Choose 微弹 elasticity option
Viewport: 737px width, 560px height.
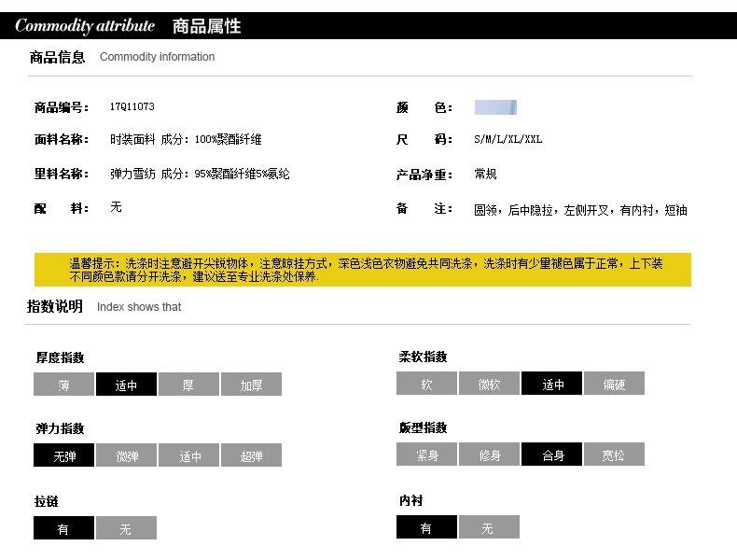coord(126,456)
